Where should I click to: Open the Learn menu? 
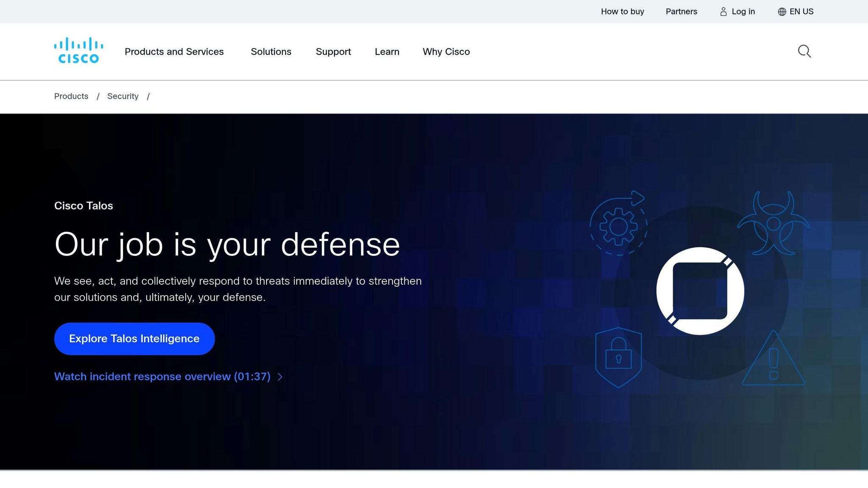387,52
